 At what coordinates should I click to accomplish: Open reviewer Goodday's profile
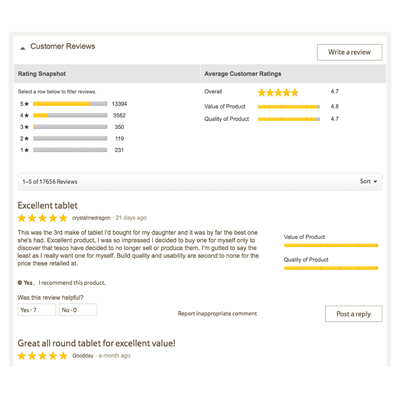(x=83, y=356)
